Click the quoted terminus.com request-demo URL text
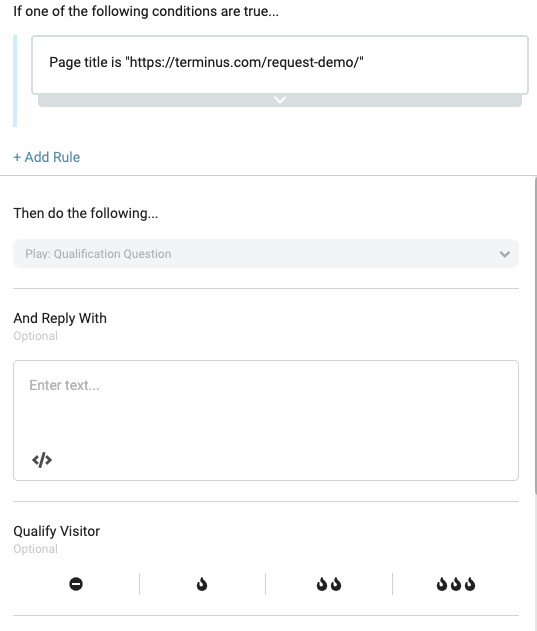This screenshot has height=631, width=537. coord(244,62)
